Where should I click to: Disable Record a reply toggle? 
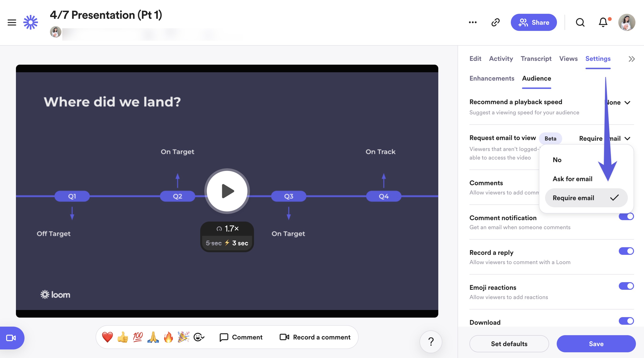pyautogui.click(x=626, y=251)
